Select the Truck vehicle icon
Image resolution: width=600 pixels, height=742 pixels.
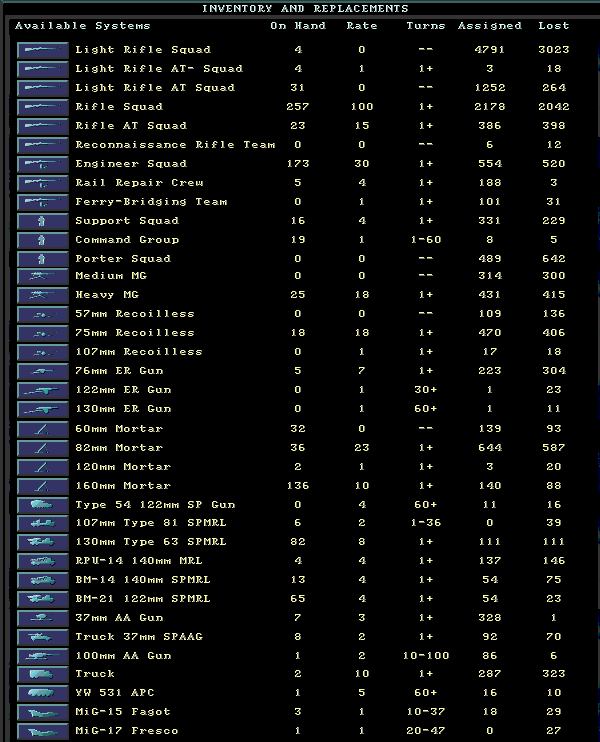pos(43,674)
